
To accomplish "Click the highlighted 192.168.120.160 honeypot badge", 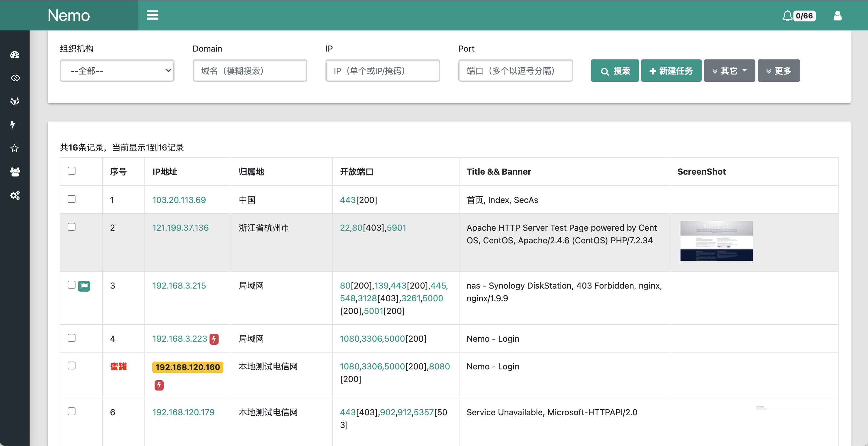I will (187, 367).
